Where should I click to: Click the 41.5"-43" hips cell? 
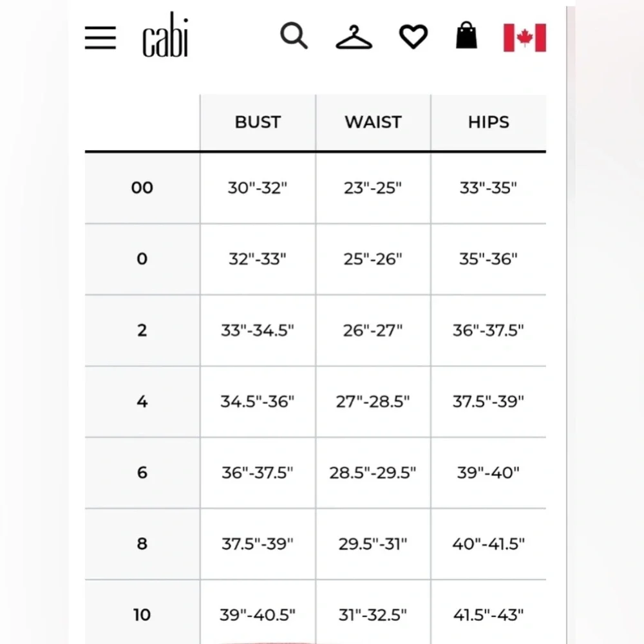(488, 615)
